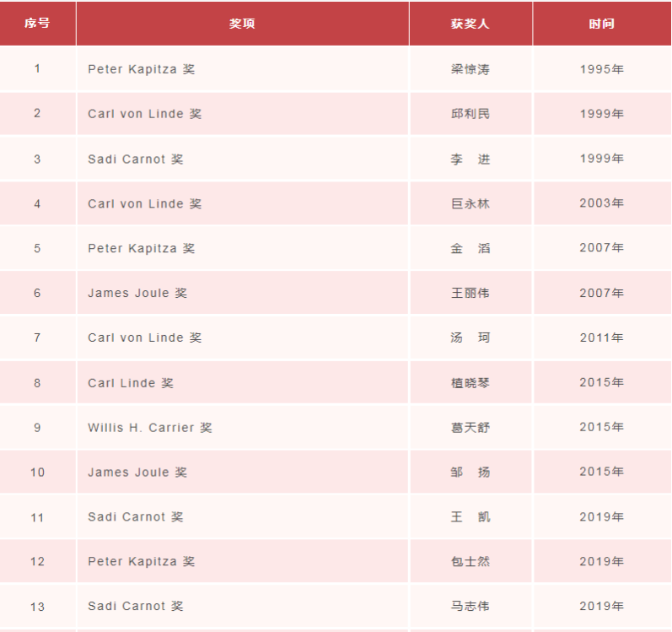672x632 pixels.
Task: Select the 2003年 date cell
Action: pos(602,203)
